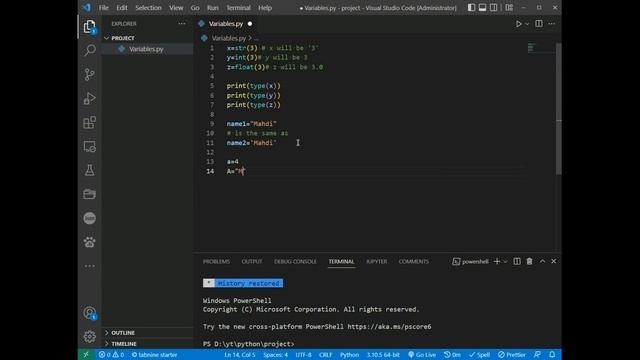The width and height of the screenshot is (640, 360).
Task: Open Run and Debug view icon
Action: tap(89, 98)
